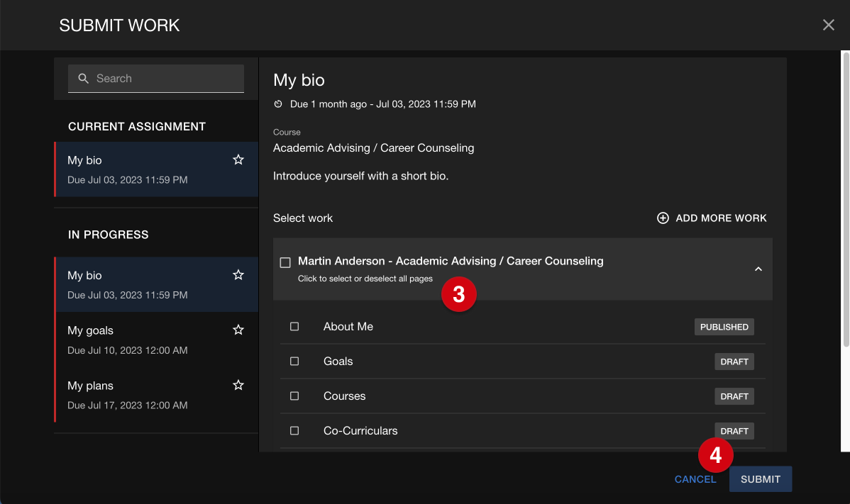Image resolution: width=850 pixels, height=504 pixels.
Task: Click the Cancel button
Action: pyautogui.click(x=695, y=479)
